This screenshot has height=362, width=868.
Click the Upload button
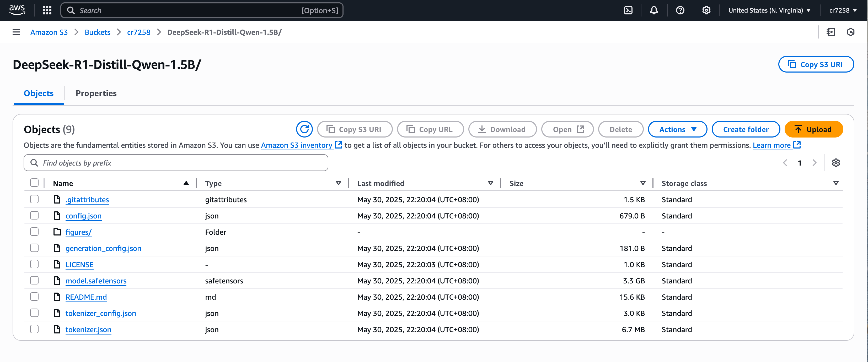pos(814,129)
